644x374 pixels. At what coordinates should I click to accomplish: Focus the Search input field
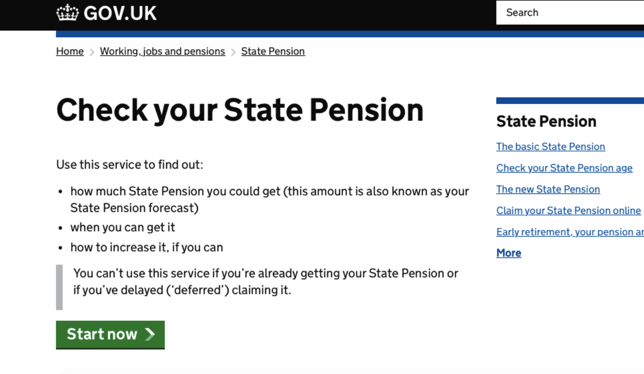[570, 13]
